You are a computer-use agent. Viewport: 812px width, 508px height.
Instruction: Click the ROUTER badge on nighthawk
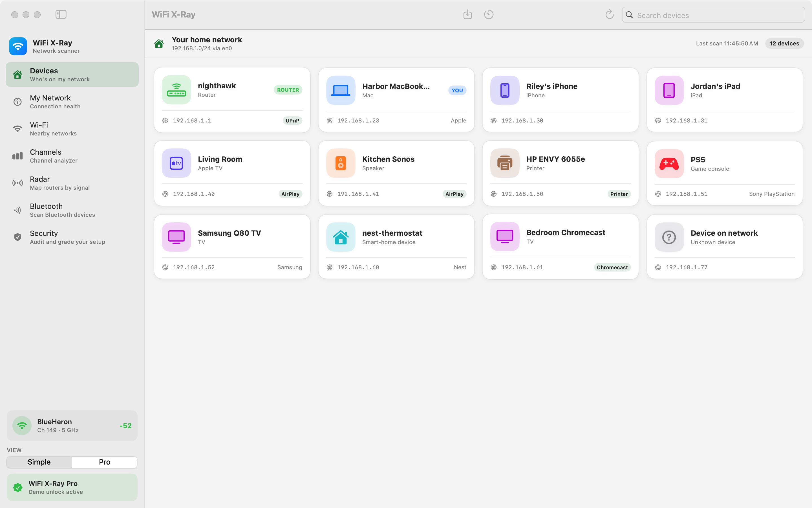[288, 90]
